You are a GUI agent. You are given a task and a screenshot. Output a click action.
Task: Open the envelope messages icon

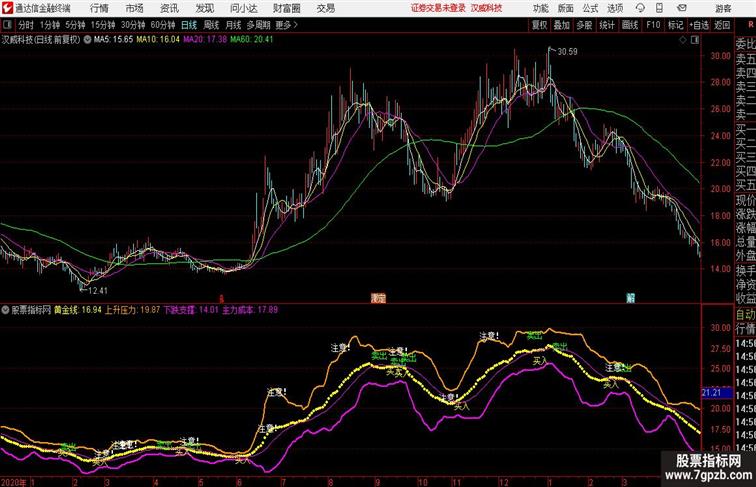[682, 8]
